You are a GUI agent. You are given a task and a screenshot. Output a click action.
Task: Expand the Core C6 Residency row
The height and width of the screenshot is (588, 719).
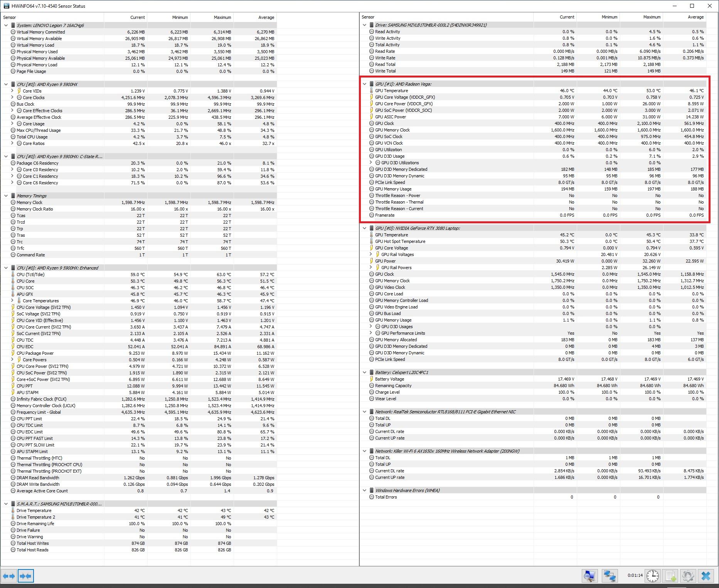[x=12, y=183]
